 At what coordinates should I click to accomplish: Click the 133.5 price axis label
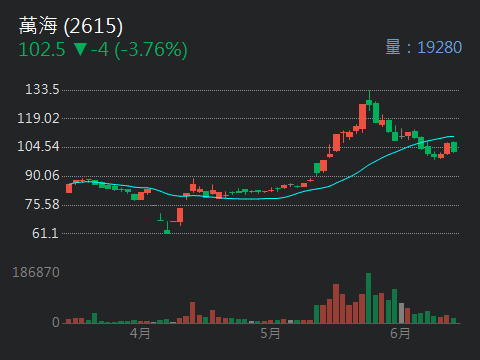[x=42, y=89]
